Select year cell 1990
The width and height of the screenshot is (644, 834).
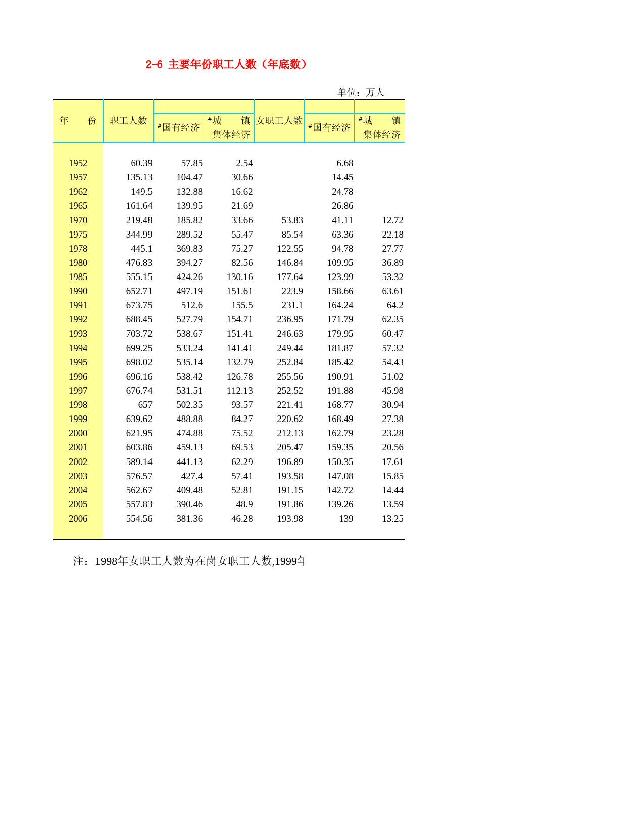click(x=78, y=291)
